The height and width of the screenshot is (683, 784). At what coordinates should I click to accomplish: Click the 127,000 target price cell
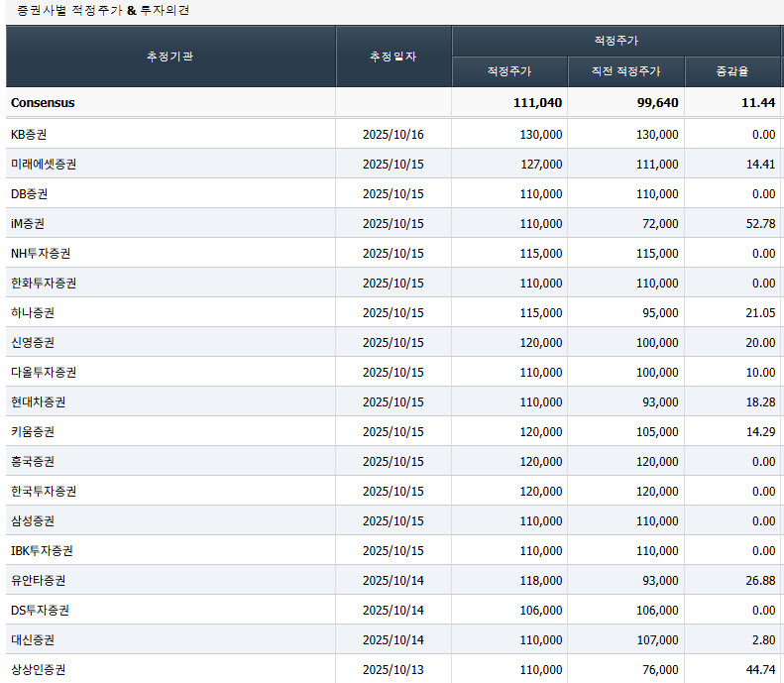click(x=541, y=164)
